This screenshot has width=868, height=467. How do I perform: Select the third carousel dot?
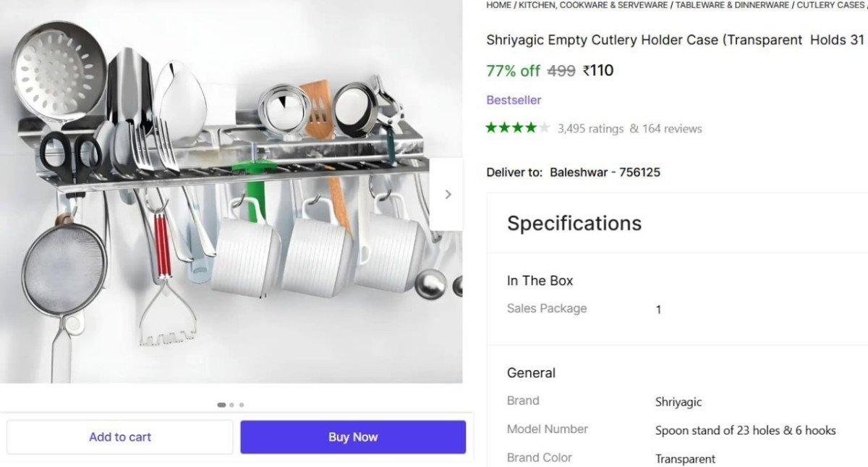coord(242,405)
